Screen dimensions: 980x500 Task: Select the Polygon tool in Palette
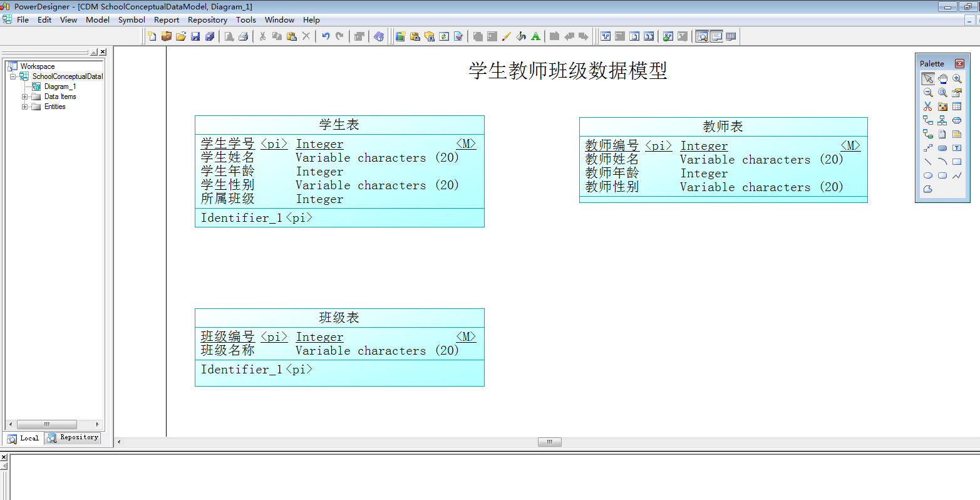[x=928, y=189]
